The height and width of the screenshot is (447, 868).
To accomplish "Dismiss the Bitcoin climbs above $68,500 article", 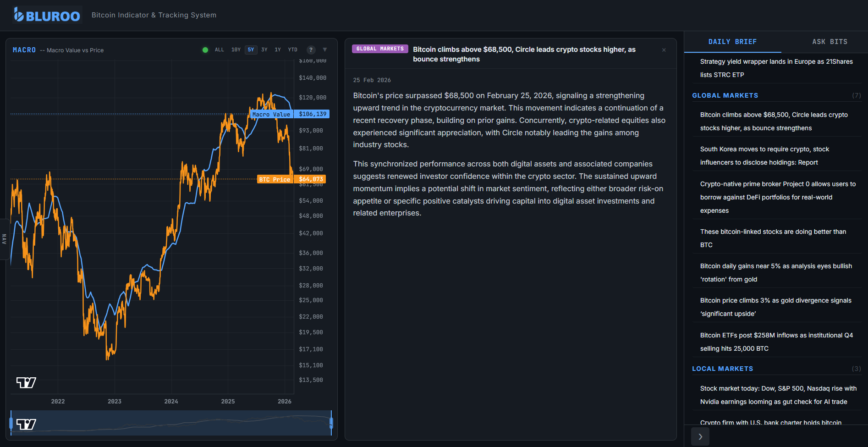I will 664,50.
